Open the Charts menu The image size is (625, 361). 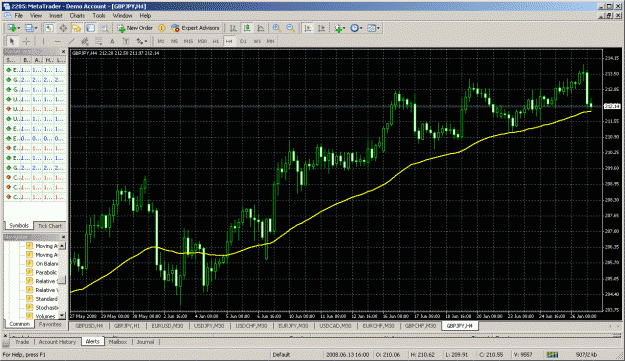(x=77, y=16)
